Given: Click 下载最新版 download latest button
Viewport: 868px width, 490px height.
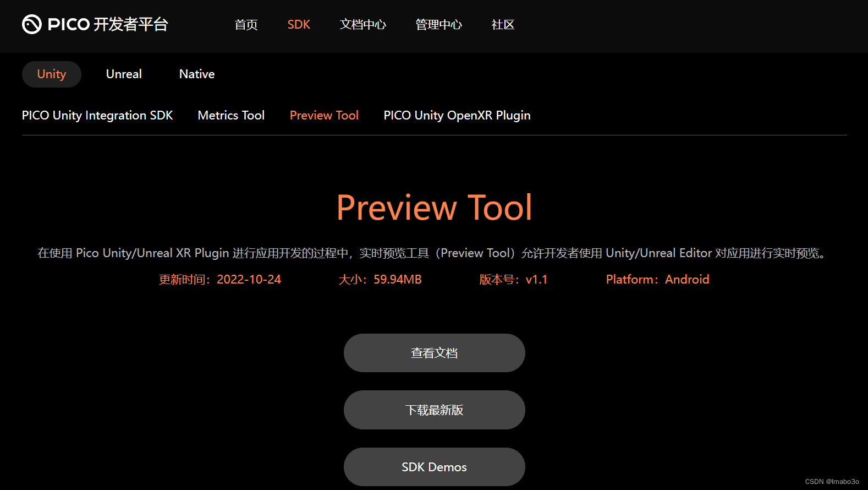Looking at the screenshot, I should click(x=435, y=410).
